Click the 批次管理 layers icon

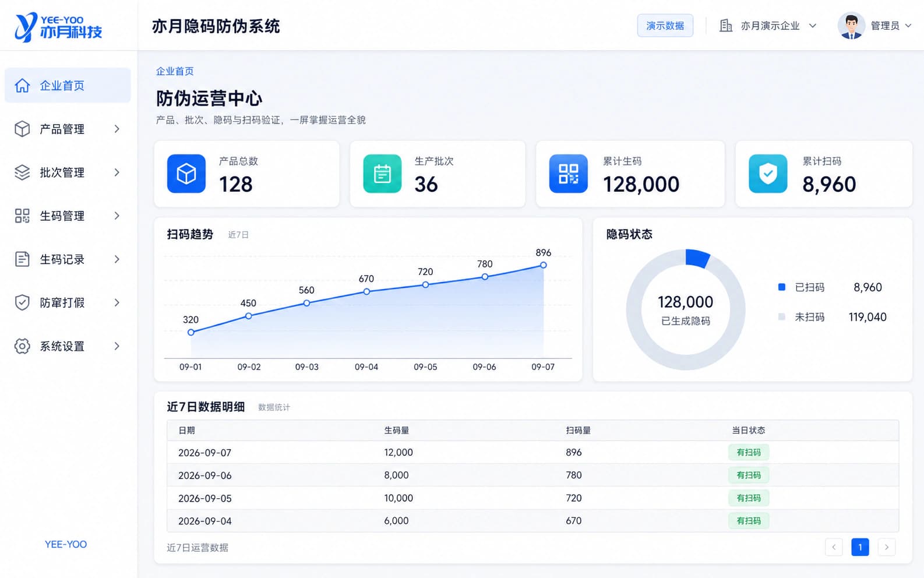(22, 172)
